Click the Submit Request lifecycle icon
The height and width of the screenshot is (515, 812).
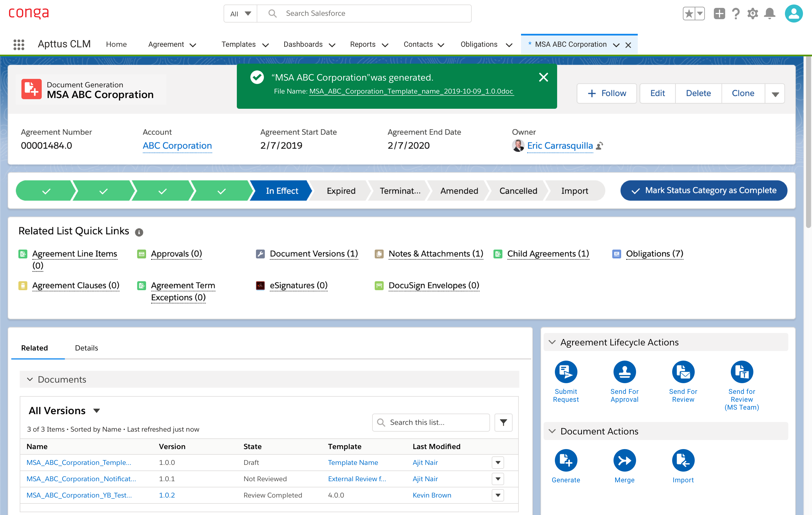tap(566, 372)
